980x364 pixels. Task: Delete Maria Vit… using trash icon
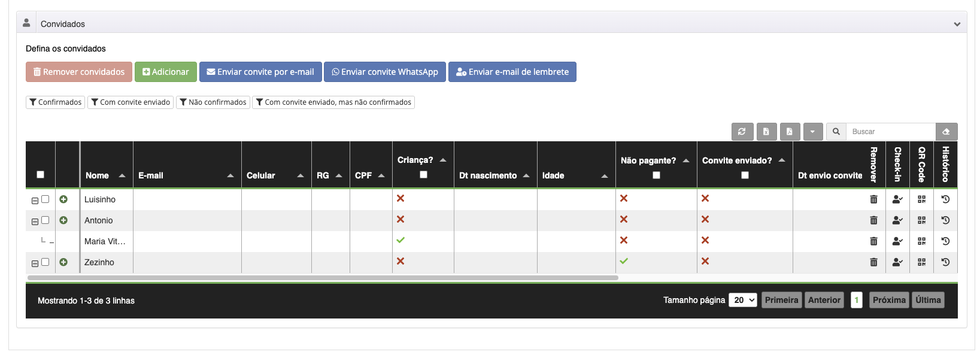click(x=873, y=241)
